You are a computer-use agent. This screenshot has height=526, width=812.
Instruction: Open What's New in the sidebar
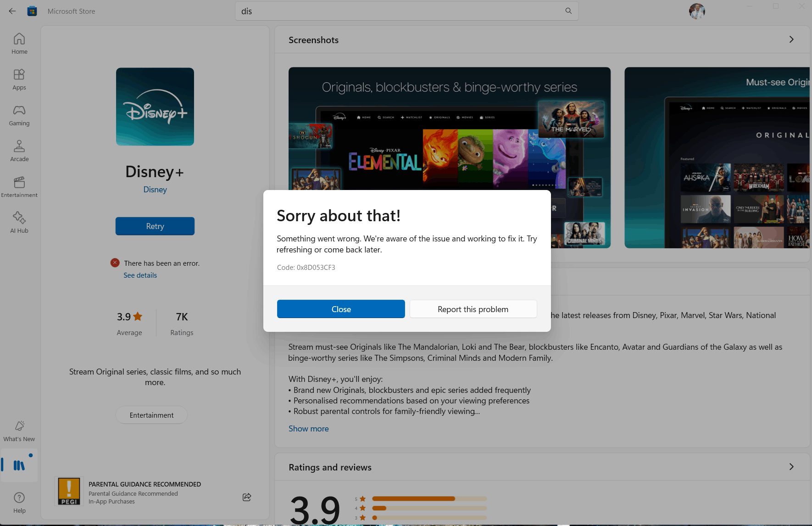tap(19, 431)
